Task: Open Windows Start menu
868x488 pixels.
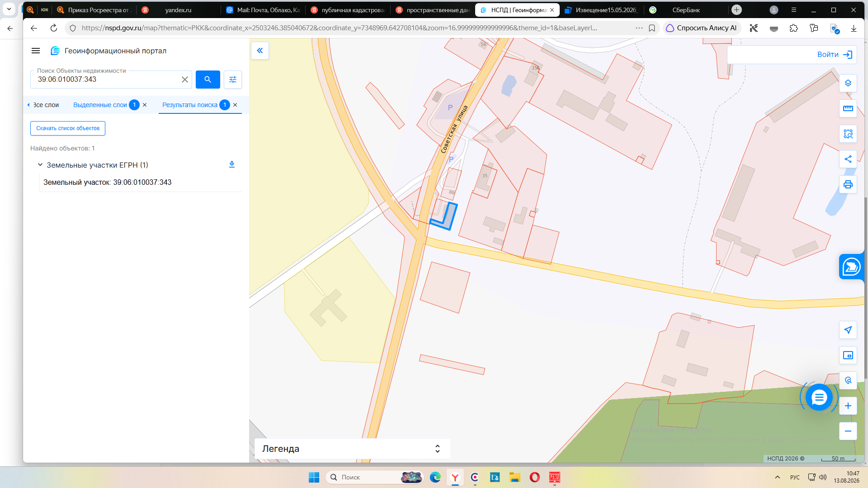Action: [314, 477]
